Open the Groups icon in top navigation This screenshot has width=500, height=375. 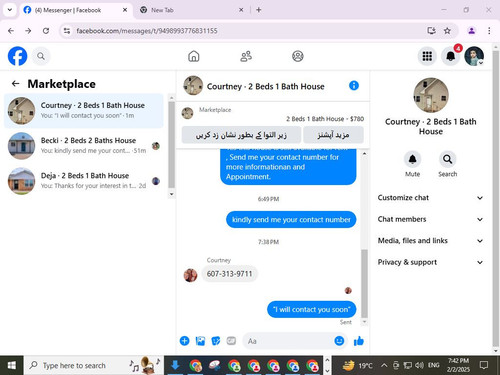pos(298,56)
